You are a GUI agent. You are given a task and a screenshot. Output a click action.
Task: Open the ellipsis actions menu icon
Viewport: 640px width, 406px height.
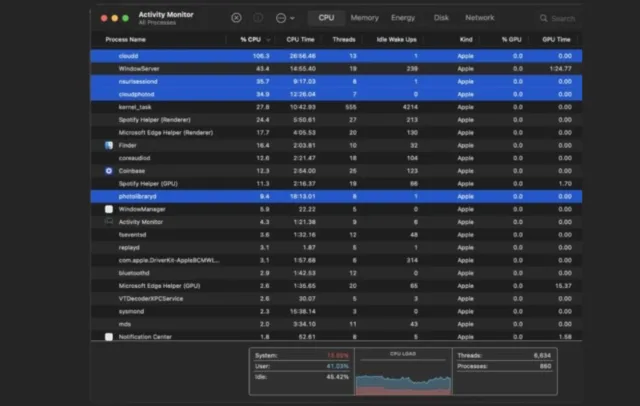281,18
